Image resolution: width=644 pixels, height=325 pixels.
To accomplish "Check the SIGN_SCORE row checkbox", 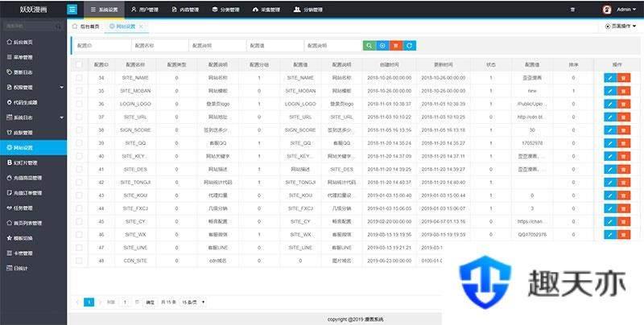I will pos(79,130).
